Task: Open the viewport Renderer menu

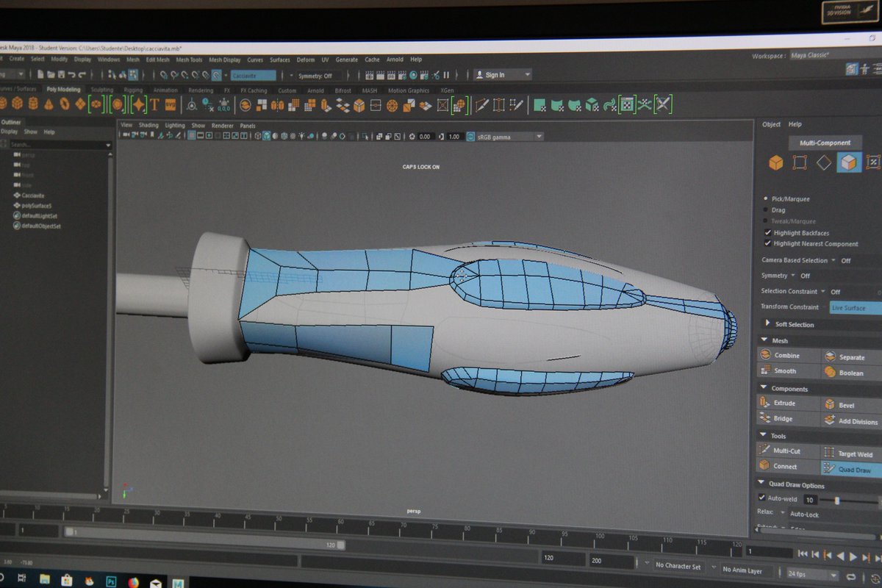Action: (222, 126)
